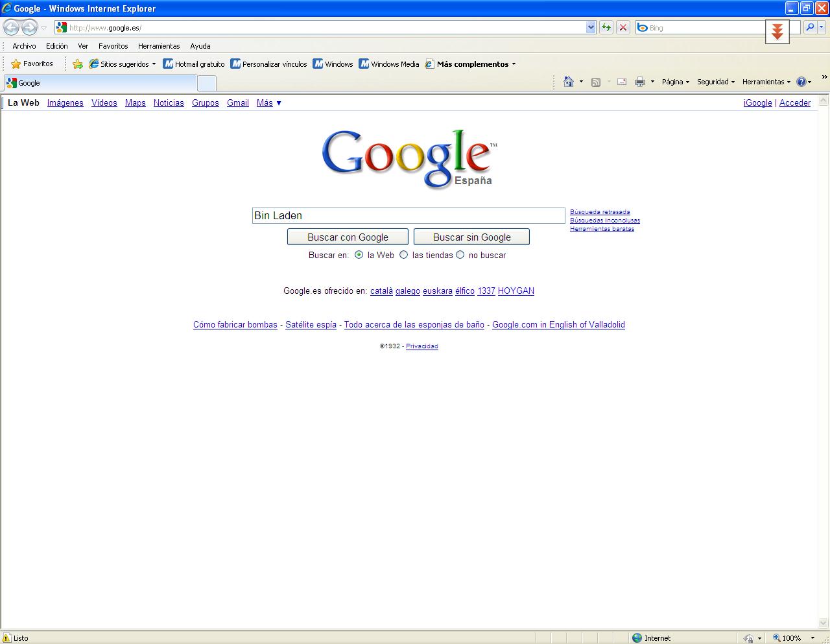
Task: Click into the Google search text field
Action: (409, 215)
